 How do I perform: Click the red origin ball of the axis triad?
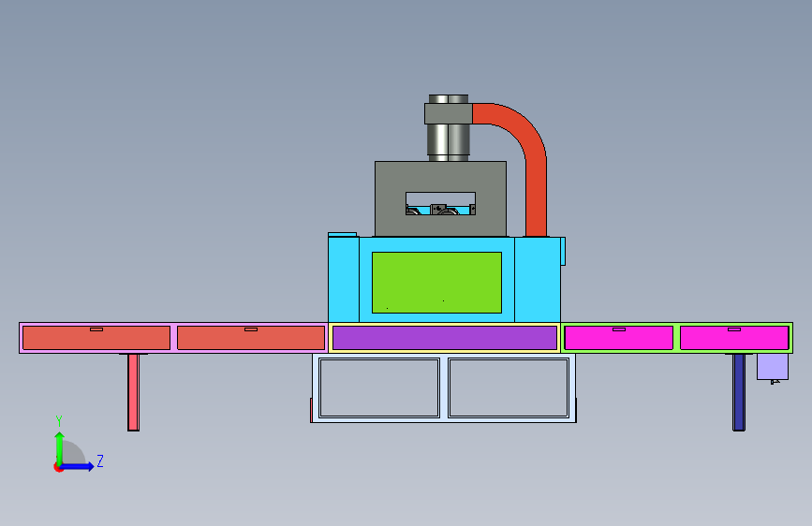58,467
